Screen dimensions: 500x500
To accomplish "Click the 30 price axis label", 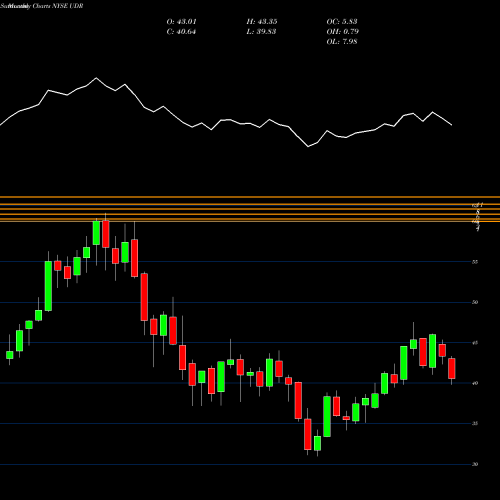I will click(475, 464).
